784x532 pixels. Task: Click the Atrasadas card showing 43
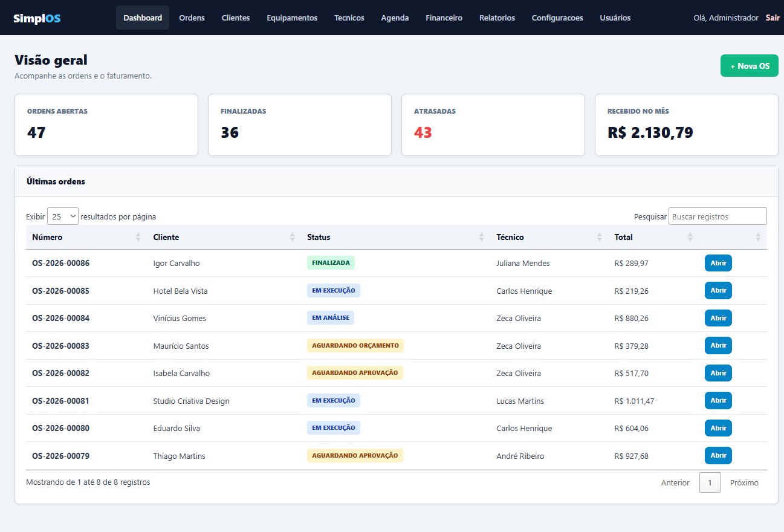(493, 125)
